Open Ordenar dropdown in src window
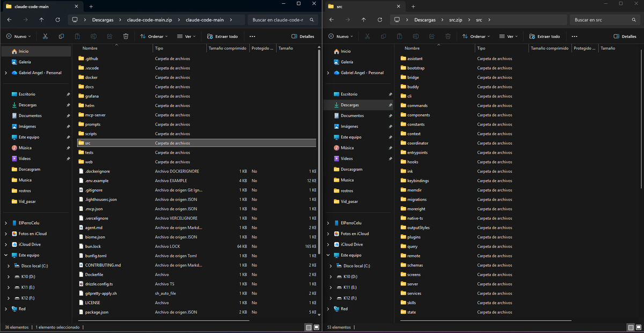This screenshot has height=333, width=644. [476, 36]
